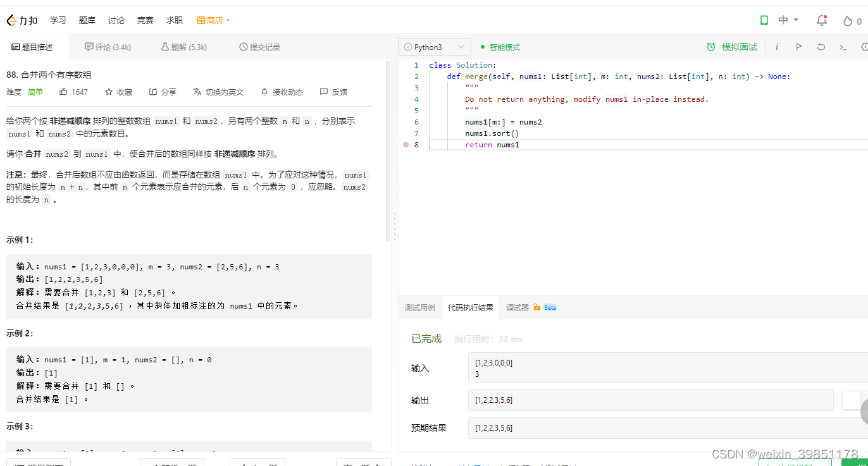This screenshot has height=466, width=868.
Task: Open the 调试器 Beta tab
Action: point(531,307)
